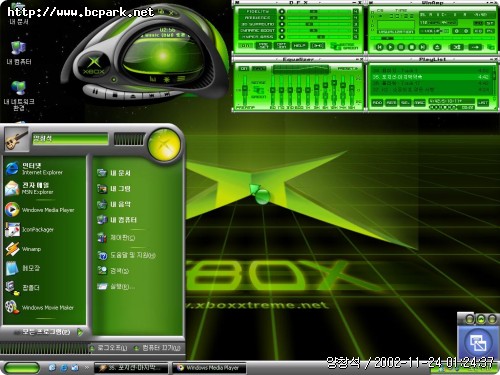Open 제어판 (Control Panel) in Start menu
Image resolution: width=500 pixels, height=375 pixels.
tap(116, 238)
